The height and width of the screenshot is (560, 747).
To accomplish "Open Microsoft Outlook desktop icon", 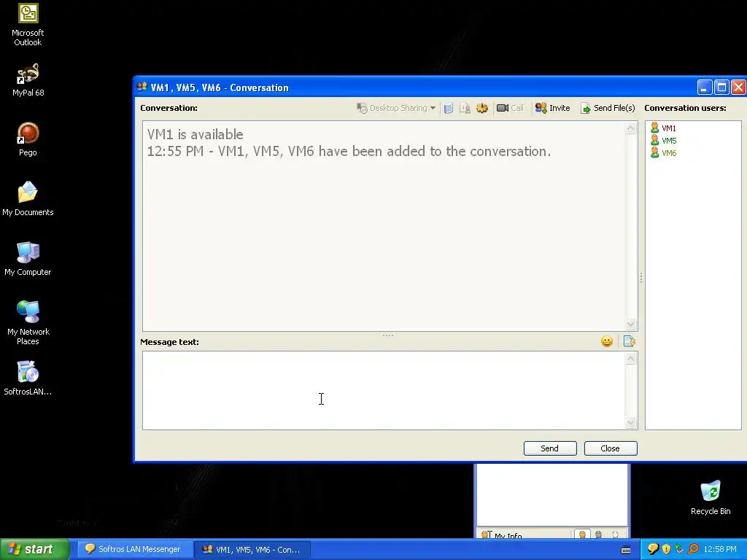I will tap(28, 25).
